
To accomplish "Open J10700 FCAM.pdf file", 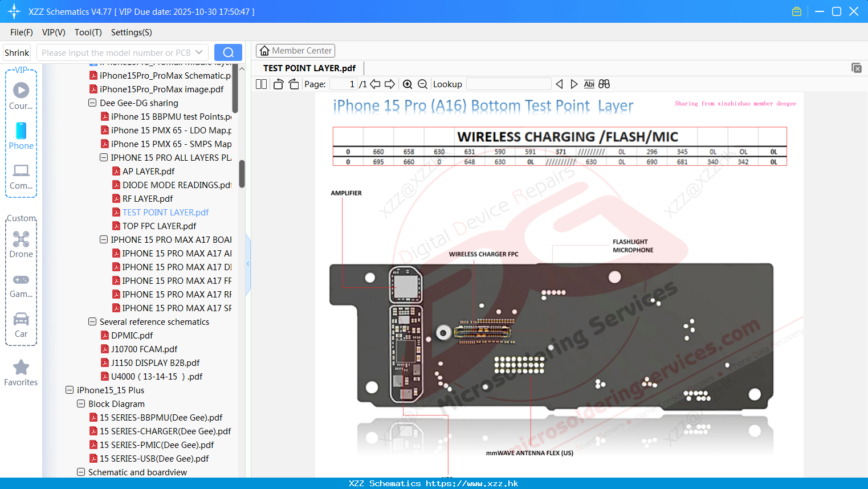I will coord(144,349).
